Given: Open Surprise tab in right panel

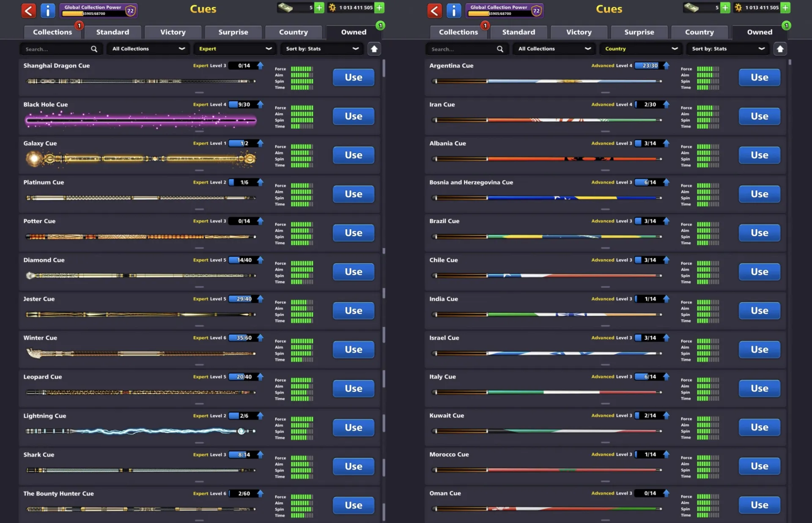Looking at the screenshot, I should (639, 32).
